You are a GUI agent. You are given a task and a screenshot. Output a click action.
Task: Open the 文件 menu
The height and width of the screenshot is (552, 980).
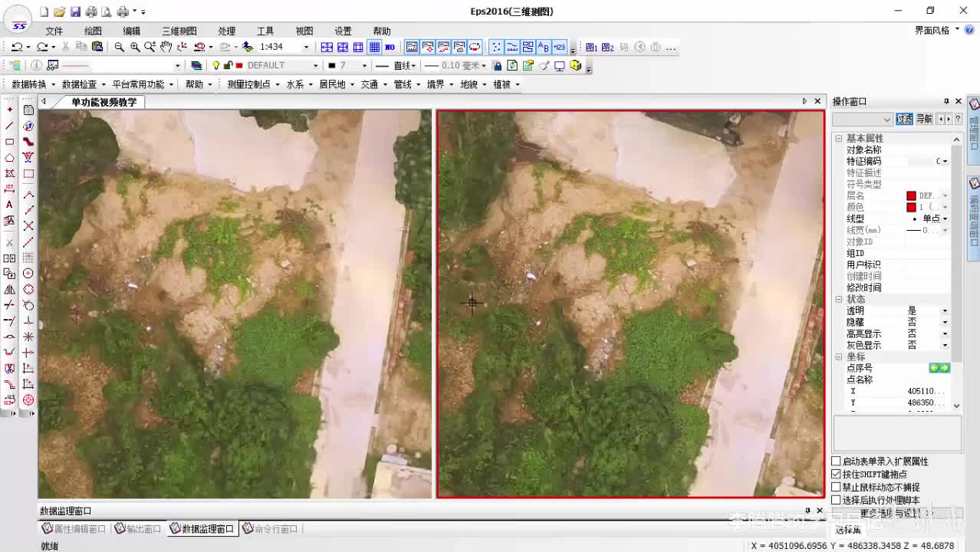(54, 31)
